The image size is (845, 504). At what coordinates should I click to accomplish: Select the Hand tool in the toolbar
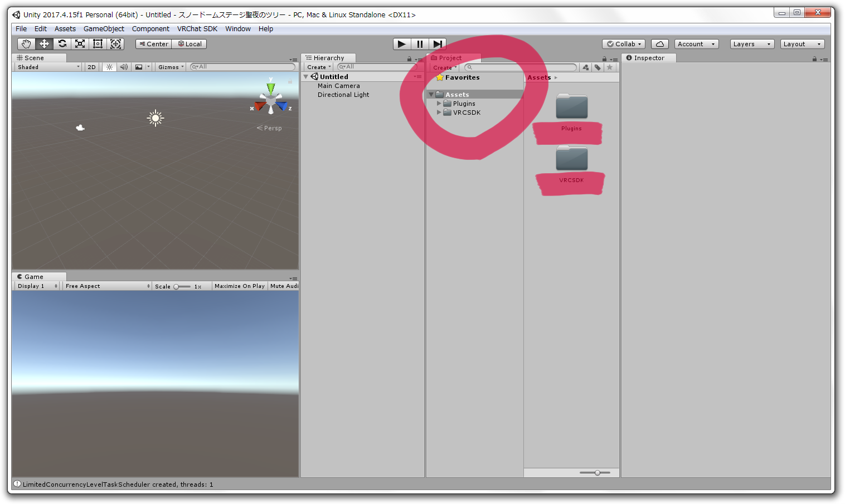click(x=26, y=44)
